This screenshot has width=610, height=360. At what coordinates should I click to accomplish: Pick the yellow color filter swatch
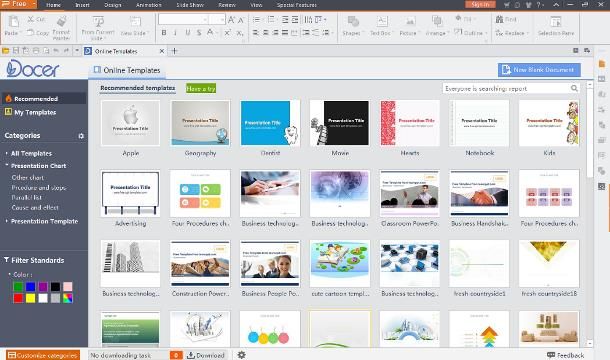tap(30, 298)
